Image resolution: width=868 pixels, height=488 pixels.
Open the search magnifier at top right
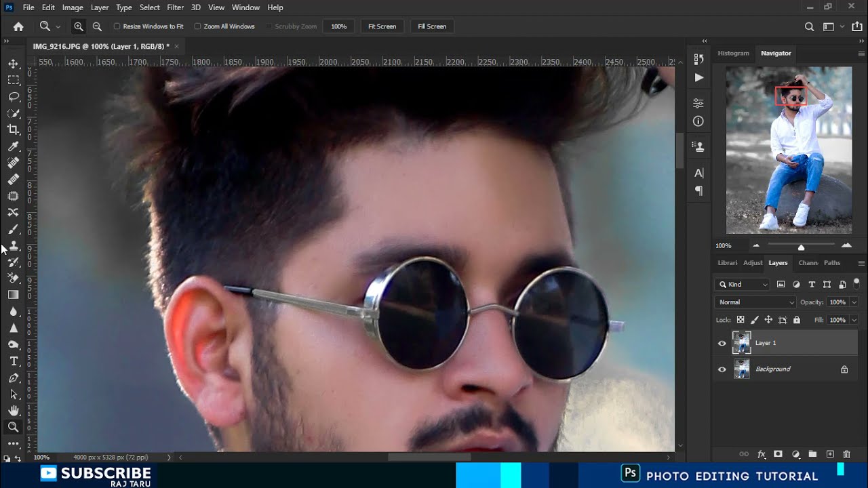click(809, 26)
